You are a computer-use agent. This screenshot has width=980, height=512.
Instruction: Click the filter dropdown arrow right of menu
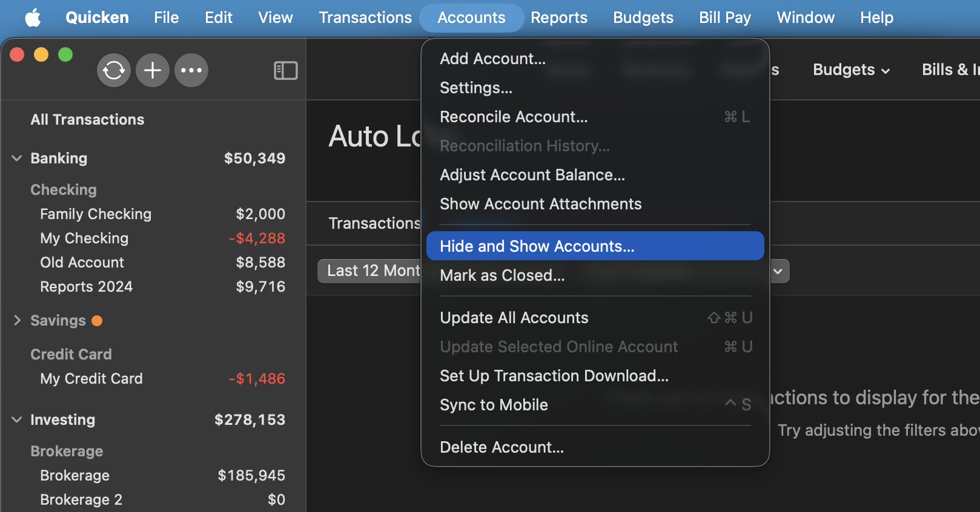click(779, 272)
